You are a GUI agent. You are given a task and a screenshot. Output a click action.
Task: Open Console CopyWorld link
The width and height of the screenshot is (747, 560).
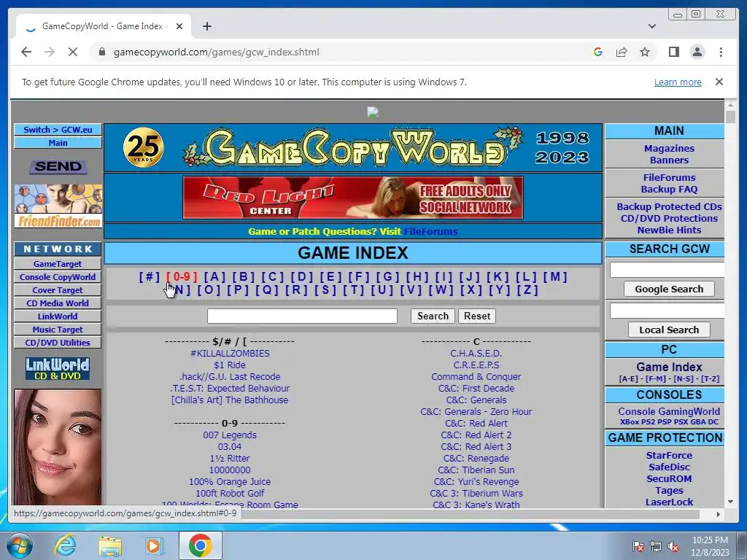click(x=58, y=277)
